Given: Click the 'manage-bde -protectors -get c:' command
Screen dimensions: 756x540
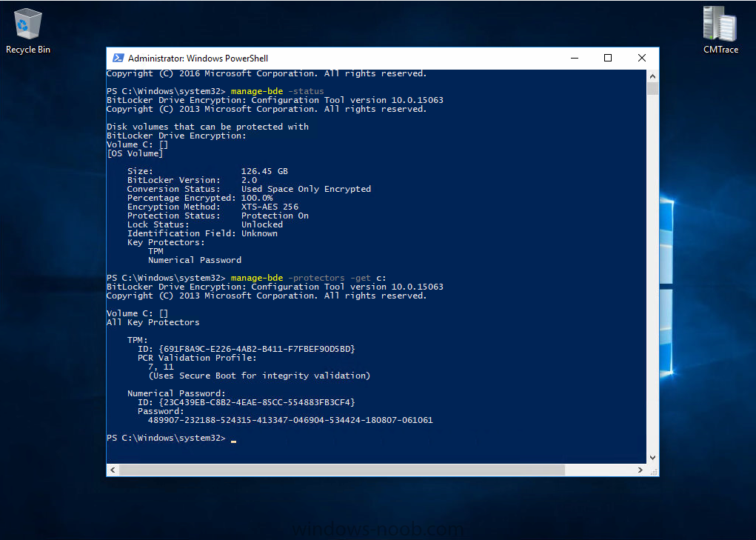Looking at the screenshot, I should click(309, 278).
